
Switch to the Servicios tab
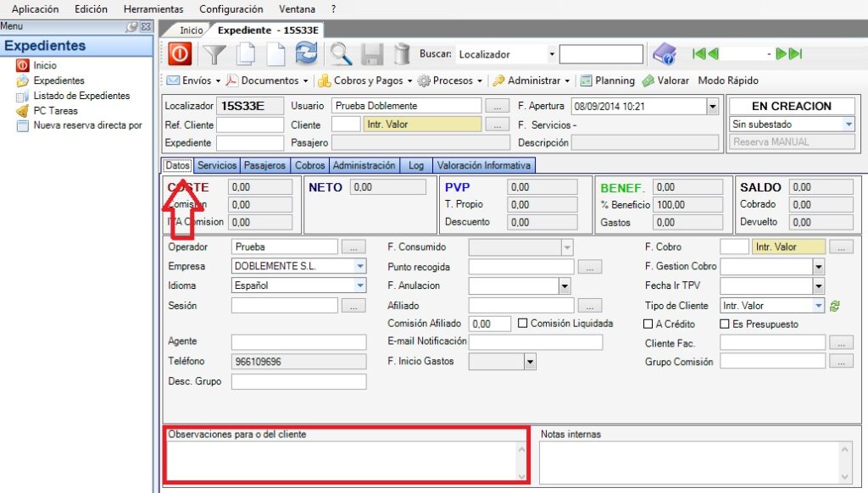click(x=217, y=166)
